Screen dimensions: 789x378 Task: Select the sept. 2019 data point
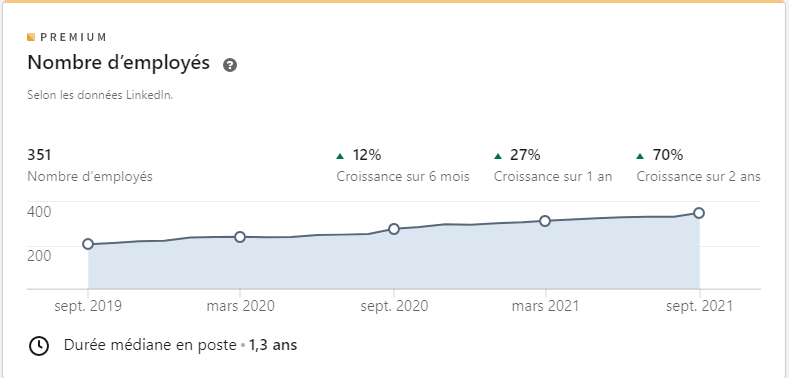click(88, 244)
